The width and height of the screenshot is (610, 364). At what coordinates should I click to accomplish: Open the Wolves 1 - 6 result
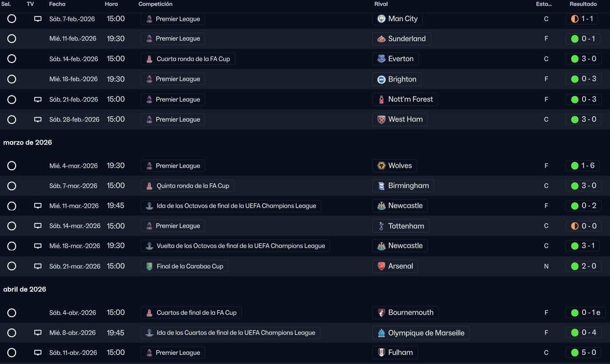[x=582, y=166]
